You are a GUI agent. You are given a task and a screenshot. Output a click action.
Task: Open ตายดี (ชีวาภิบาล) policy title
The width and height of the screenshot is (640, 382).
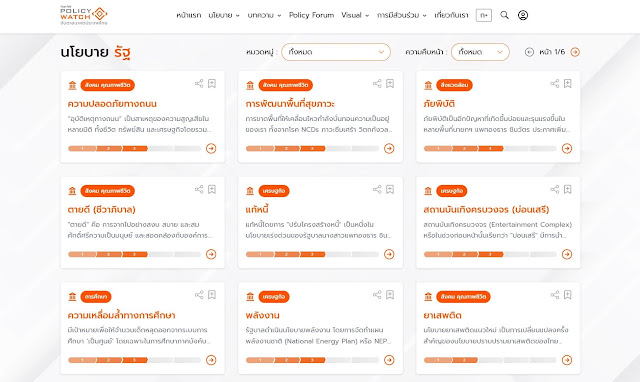click(101, 209)
